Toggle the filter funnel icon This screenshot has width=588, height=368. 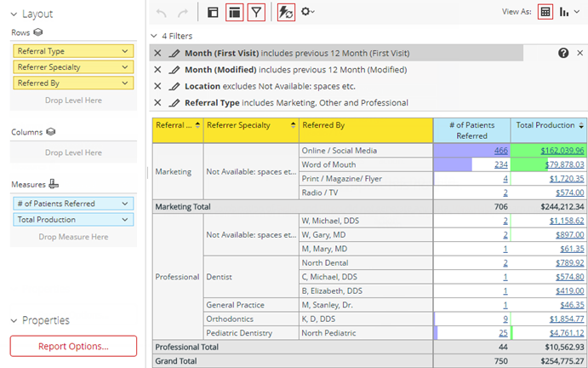click(x=256, y=13)
